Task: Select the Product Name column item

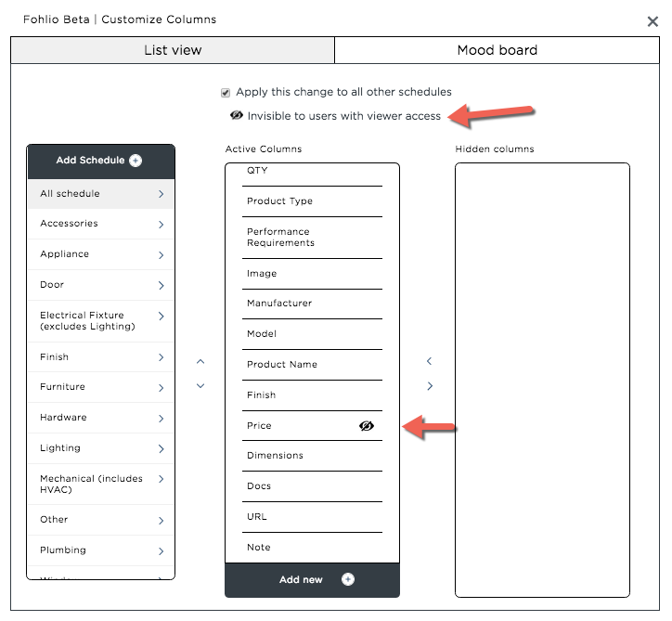Action: 312,364
